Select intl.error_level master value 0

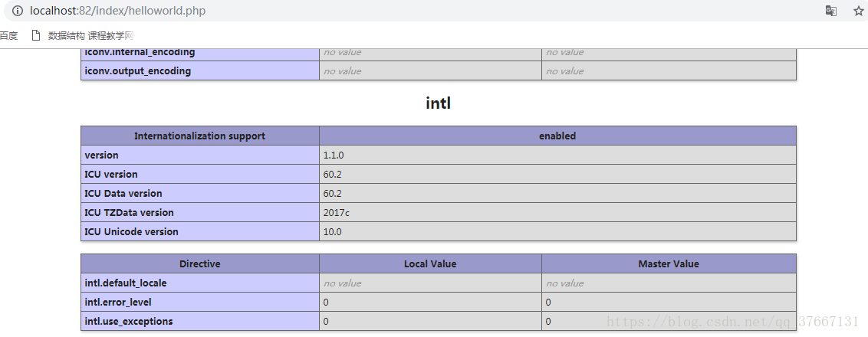click(x=548, y=302)
